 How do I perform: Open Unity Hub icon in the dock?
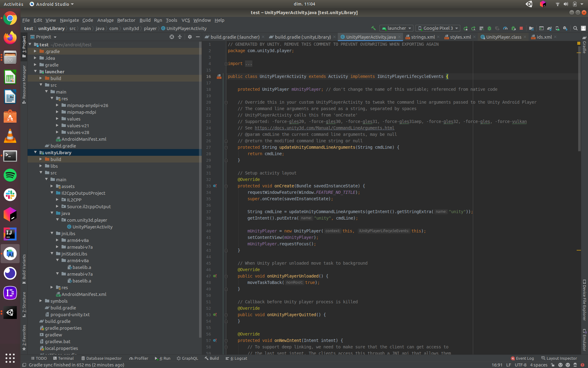(x=10, y=312)
